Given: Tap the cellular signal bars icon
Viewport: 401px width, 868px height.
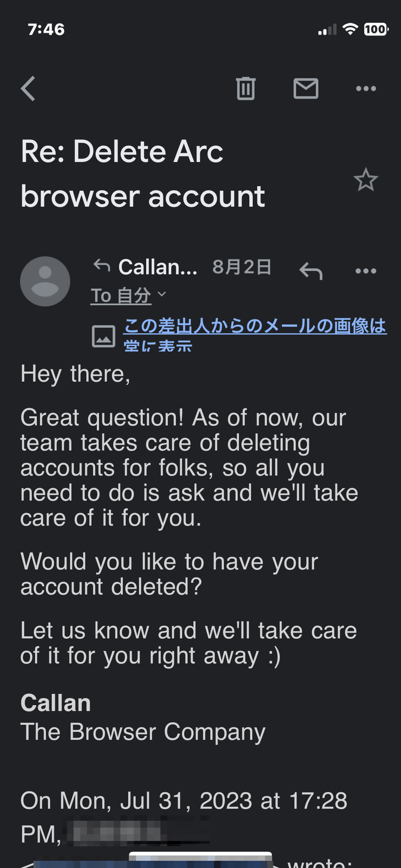Looking at the screenshot, I should [327, 30].
